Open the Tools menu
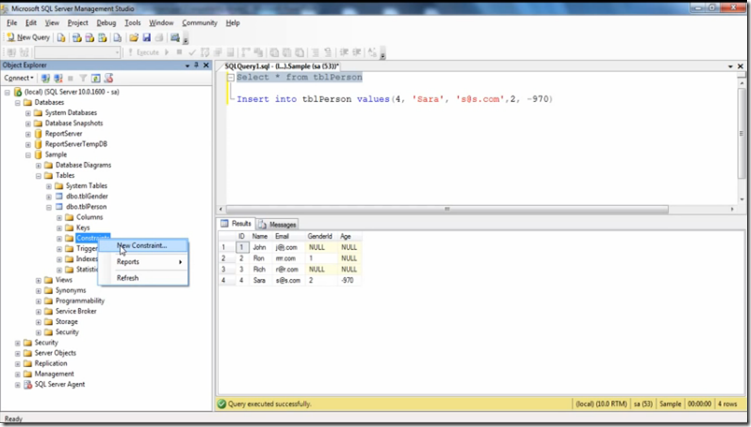Viewport: 751px width, 427px height. (133, 22)
